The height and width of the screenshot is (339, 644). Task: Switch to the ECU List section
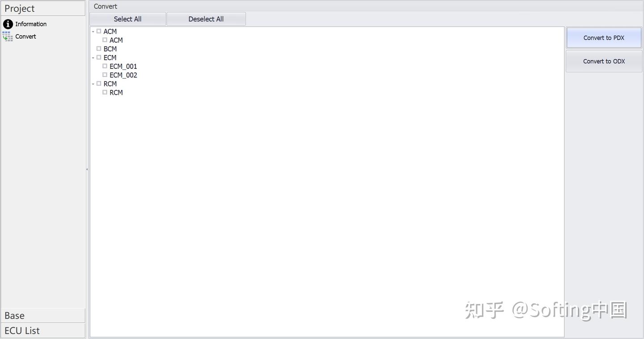43,331
